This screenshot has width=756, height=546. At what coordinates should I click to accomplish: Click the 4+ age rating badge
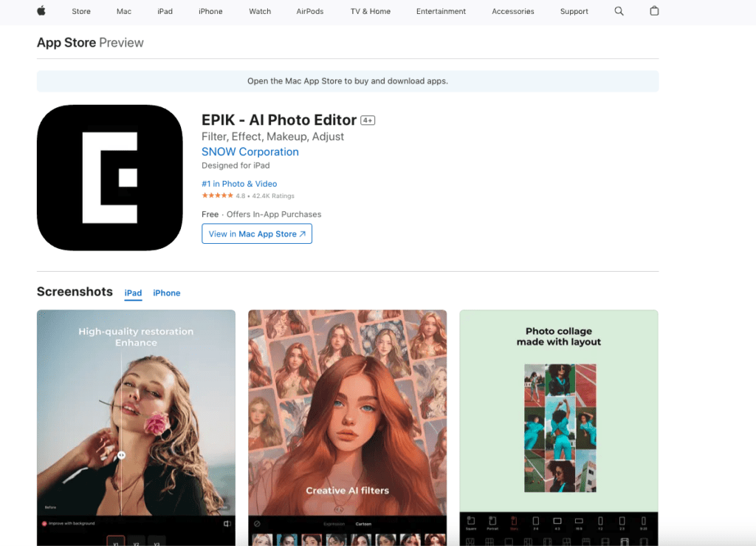[x=368, y=120]
